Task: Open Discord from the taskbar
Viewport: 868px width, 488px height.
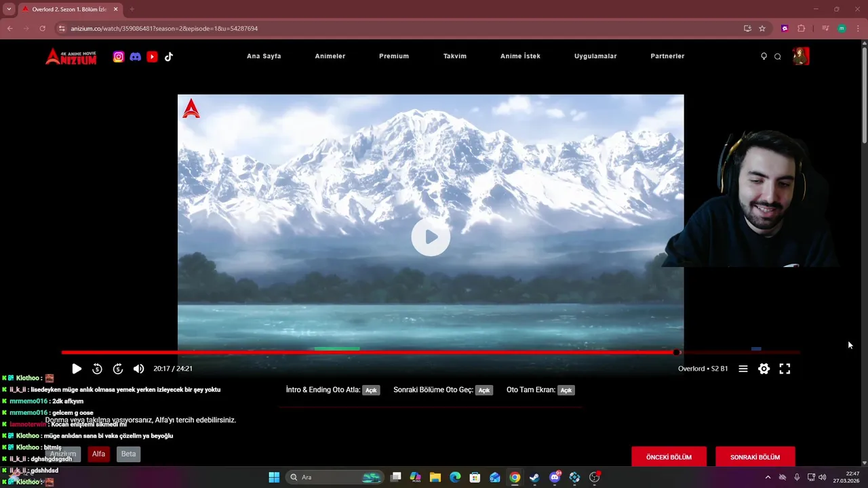Action: click(x=555, y=477)
